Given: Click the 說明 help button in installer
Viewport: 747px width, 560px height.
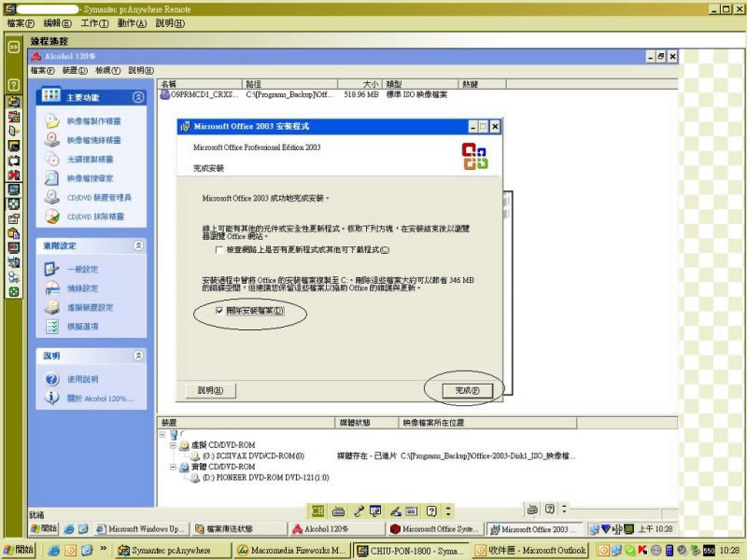Looking at the screenshot, I should click(210, 390).
